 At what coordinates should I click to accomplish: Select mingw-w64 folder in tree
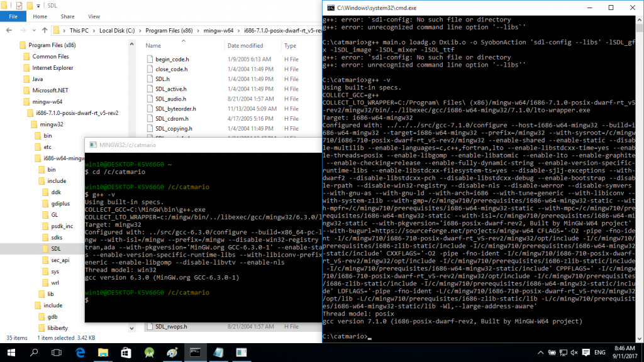[x=47, y=101]
